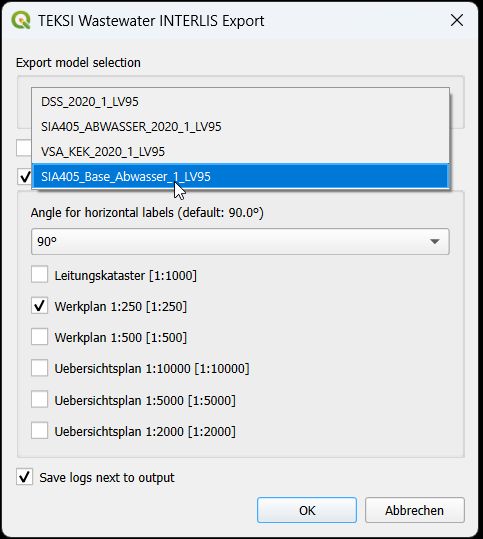483x539 pixels.
Task: Click the QGIS logo in title bar
Action: pyautogui.click(x=21, y=20)
